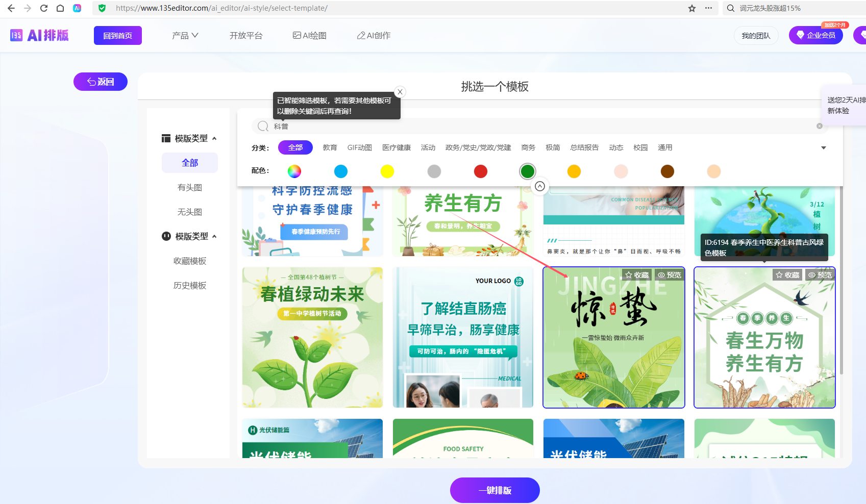Filter by 商务 category

click(x=528, y=147)
